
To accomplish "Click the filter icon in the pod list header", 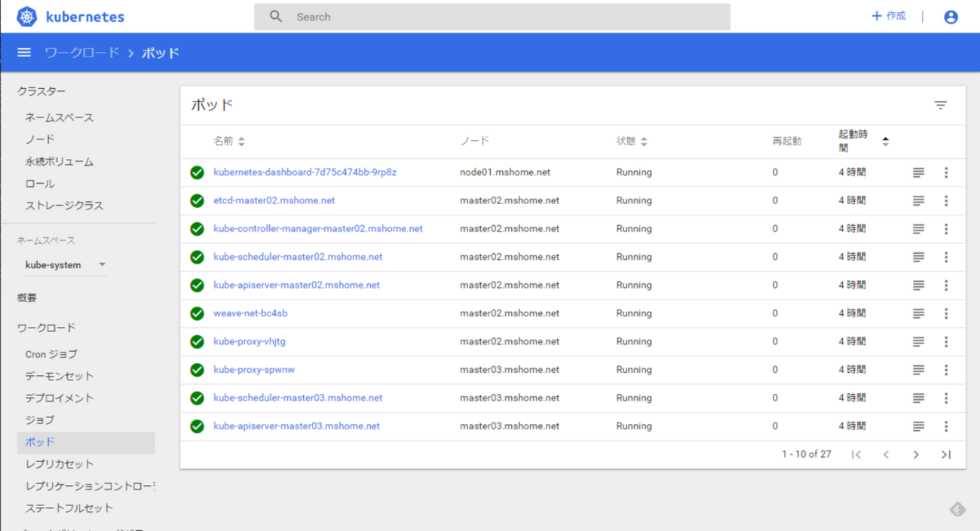I will pos(940,105).
